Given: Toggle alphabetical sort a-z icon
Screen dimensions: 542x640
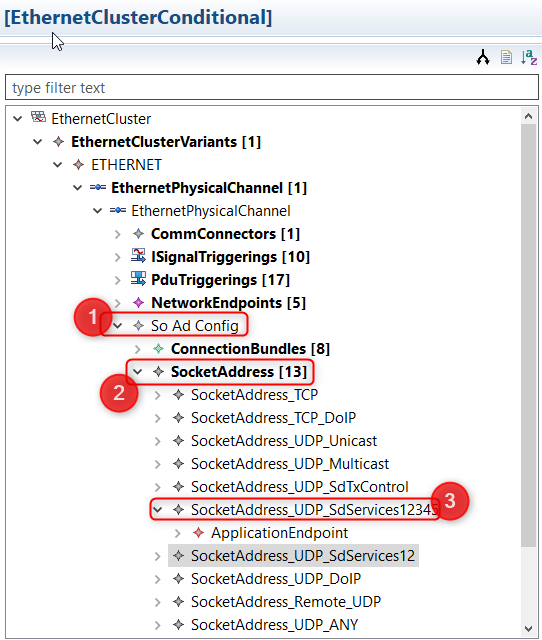Looking at the screenshot, I should coord(529,57).
